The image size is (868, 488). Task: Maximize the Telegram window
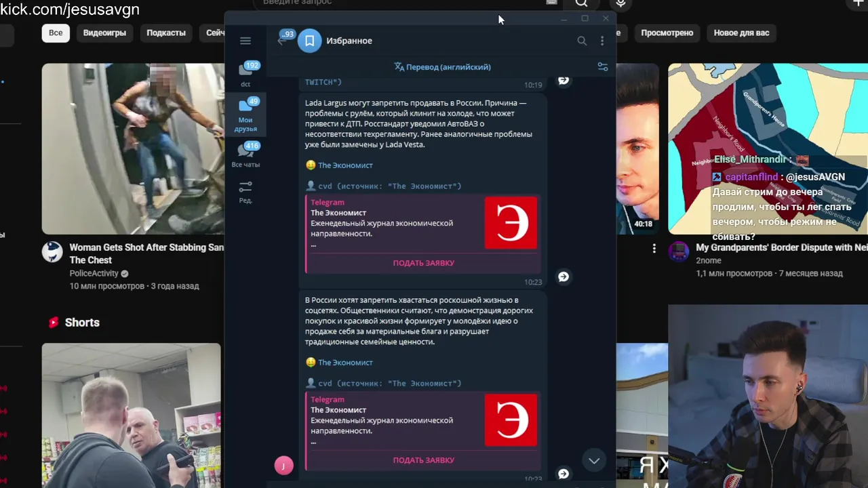pos(585,18)
